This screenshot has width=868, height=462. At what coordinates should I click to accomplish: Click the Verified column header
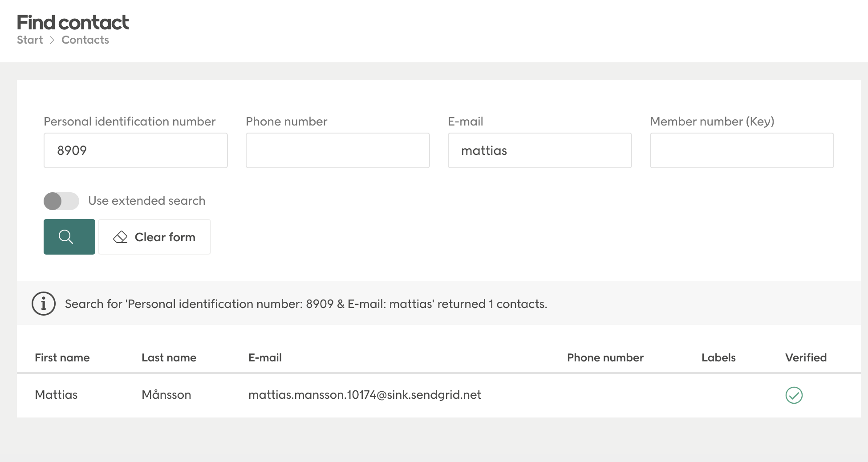click(806, 357)
